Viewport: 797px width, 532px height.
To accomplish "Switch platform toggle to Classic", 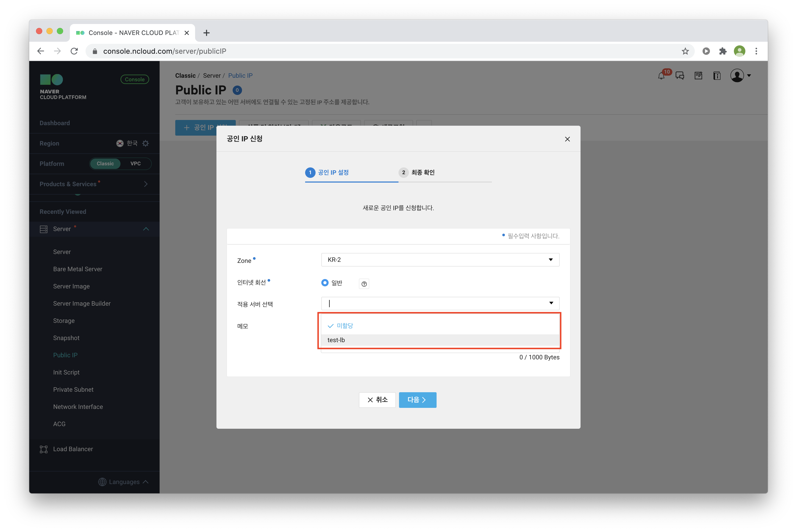I will click(x=105, y=164).
